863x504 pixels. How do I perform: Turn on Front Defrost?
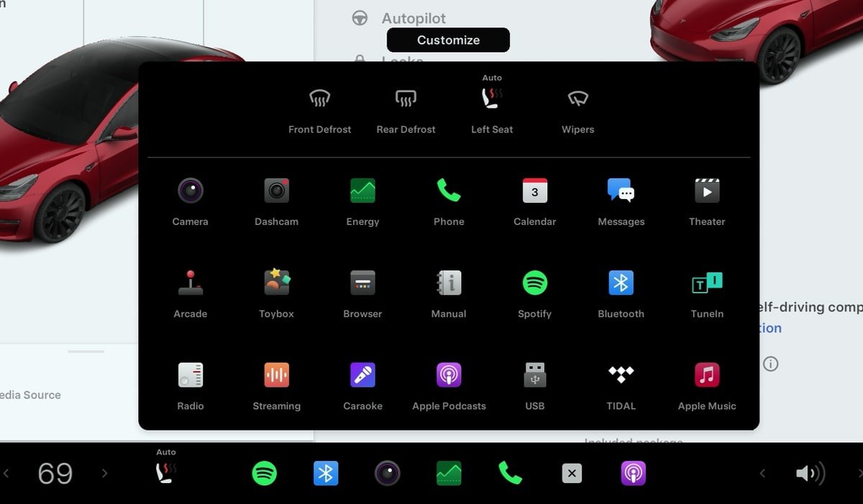click(x=319, y=111)
